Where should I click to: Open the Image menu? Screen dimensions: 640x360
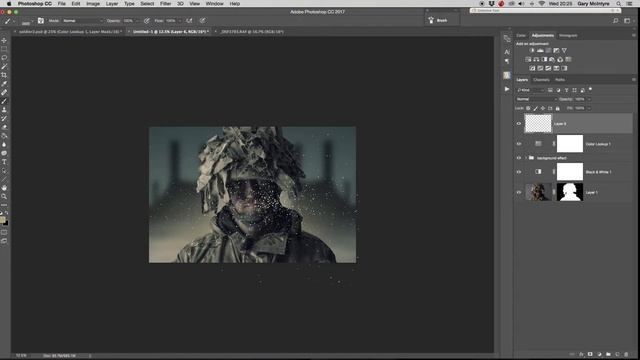click(x=93, y=4)
